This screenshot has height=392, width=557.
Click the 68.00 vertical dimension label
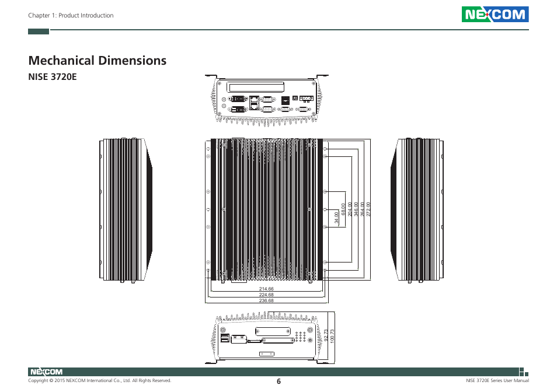click(343, 209)
